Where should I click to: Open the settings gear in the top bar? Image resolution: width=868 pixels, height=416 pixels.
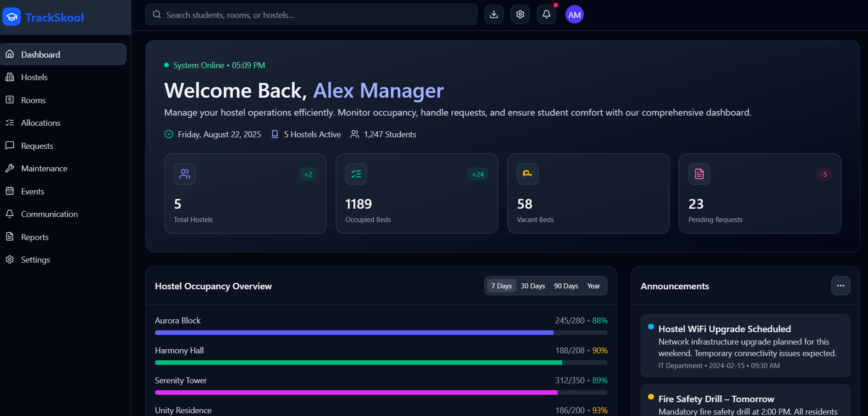tap(520, 14)
